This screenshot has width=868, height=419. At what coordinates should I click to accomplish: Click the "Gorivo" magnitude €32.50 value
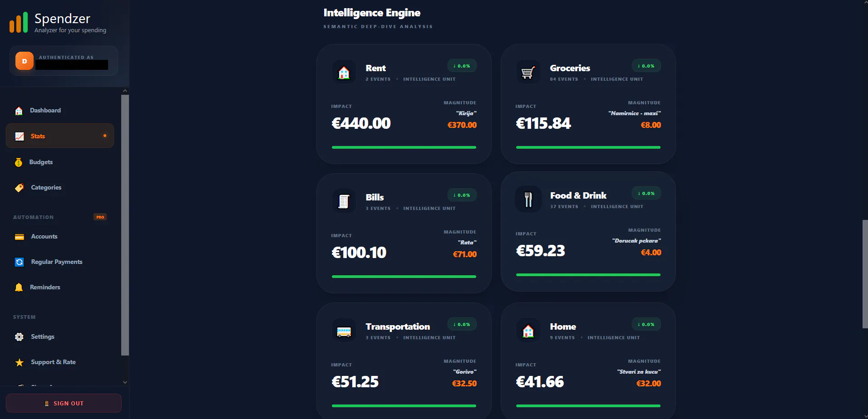click(x=464, y=384)
